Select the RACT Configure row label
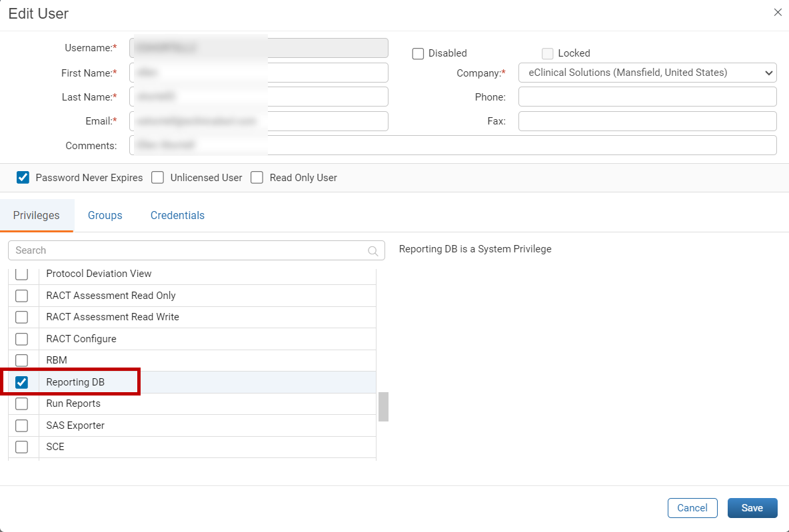 pos(81,339)
